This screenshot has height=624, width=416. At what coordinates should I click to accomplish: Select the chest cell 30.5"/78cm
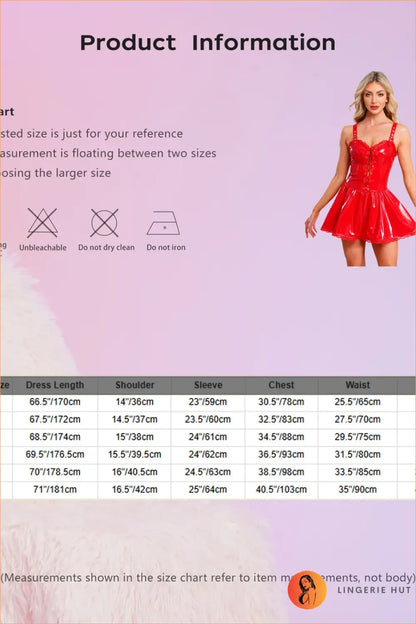(x=281, y=402)
